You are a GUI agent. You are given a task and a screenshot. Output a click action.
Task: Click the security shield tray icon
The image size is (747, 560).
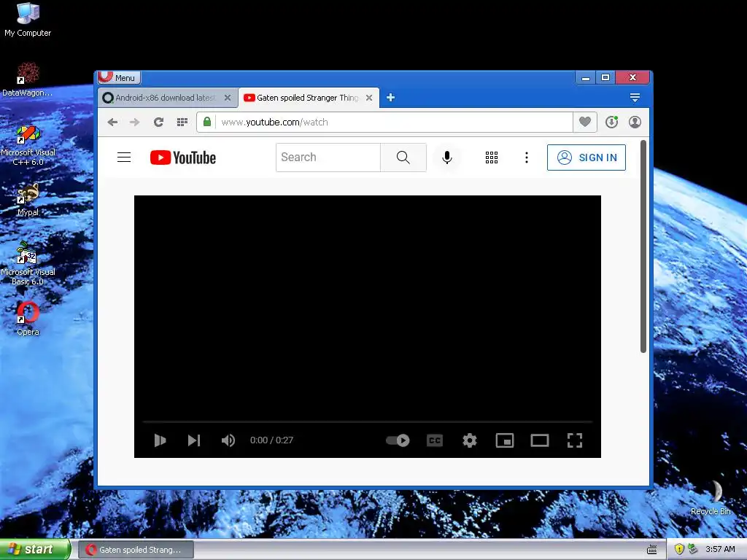point(679,549)
